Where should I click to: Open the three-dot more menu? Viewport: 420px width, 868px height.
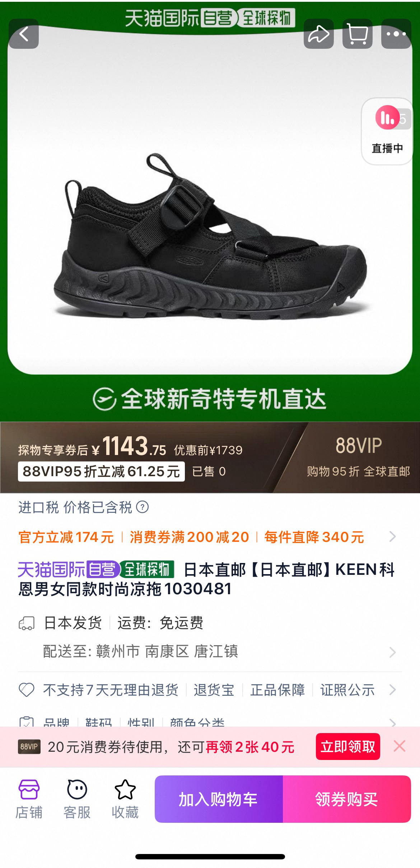coord(396,34)
